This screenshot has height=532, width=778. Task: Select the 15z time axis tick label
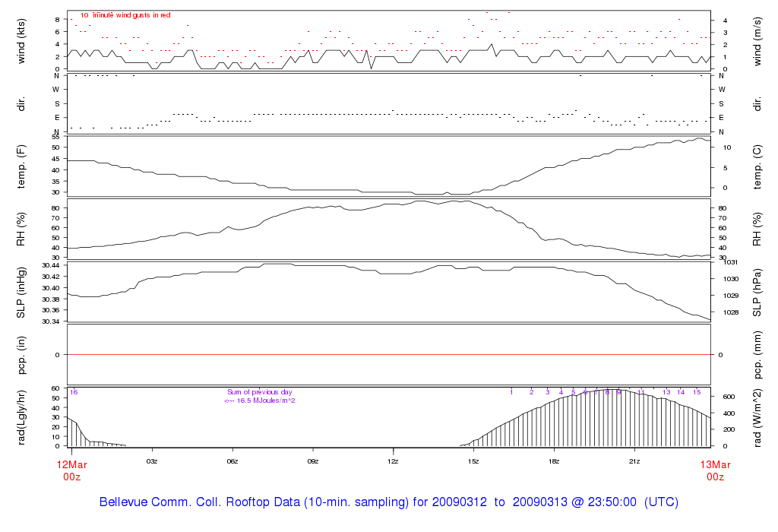(473, 461)
